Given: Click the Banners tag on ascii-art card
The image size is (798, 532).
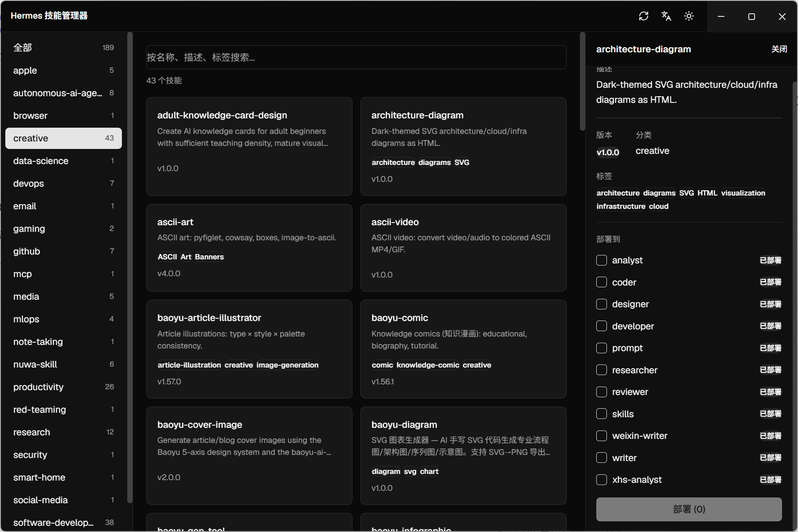Looking at the screenshot, I should point(209,257).
